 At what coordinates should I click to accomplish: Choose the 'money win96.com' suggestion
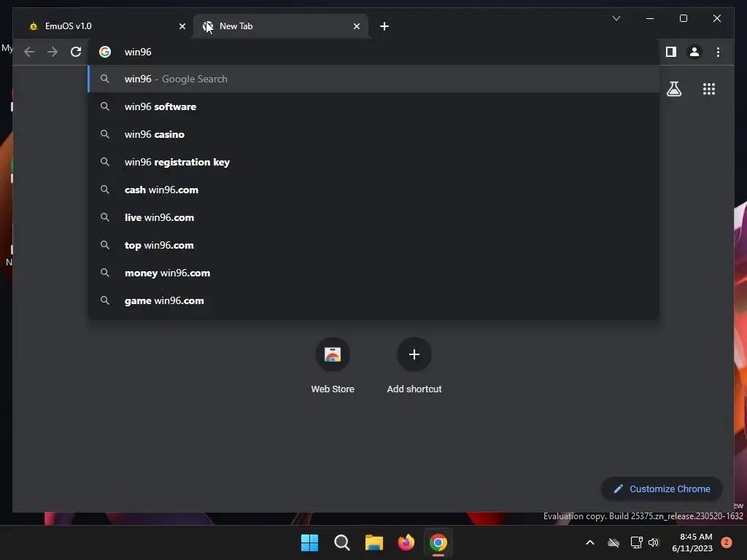374,273
